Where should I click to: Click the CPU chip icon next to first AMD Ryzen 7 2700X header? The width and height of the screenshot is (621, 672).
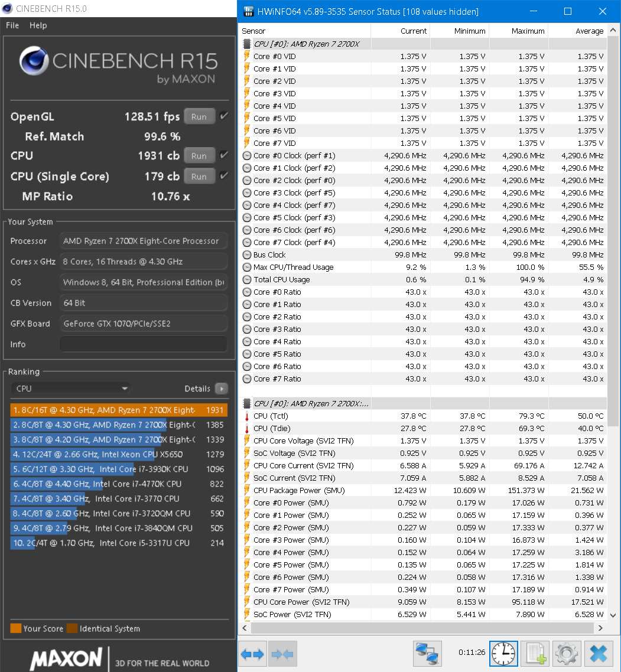(x=246, y=44)
